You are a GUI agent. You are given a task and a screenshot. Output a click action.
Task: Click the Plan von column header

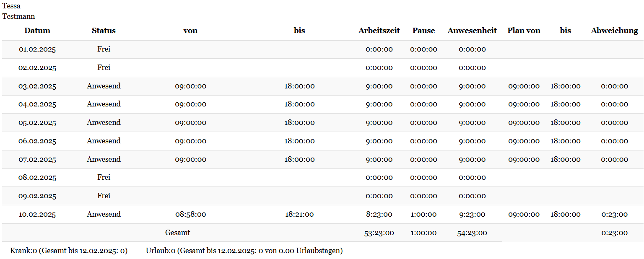tap(524, 31)
